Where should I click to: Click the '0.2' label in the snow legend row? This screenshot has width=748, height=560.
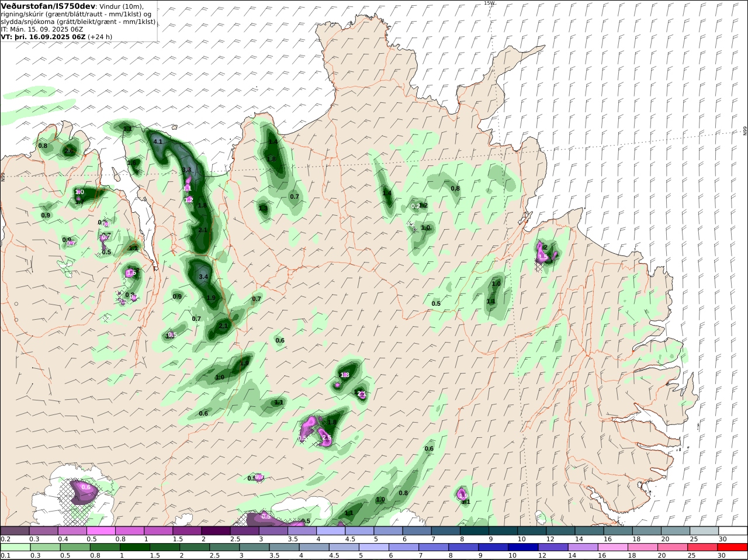pos(5,539)
